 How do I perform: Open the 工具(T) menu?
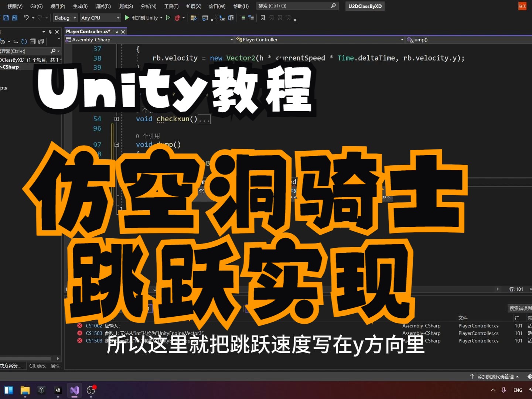pyautogui.click(x=171, y=6)
